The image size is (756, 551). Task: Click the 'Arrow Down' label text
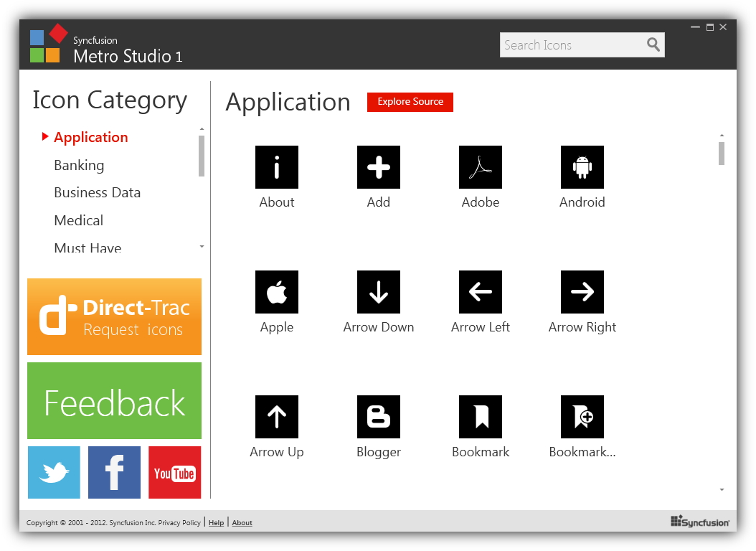[379, 327]
